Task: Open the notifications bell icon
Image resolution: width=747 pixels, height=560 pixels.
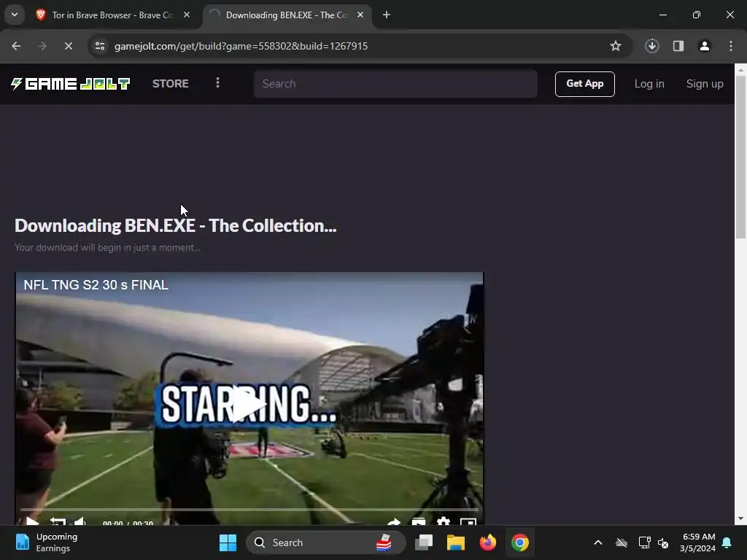Action: [727, 542]
